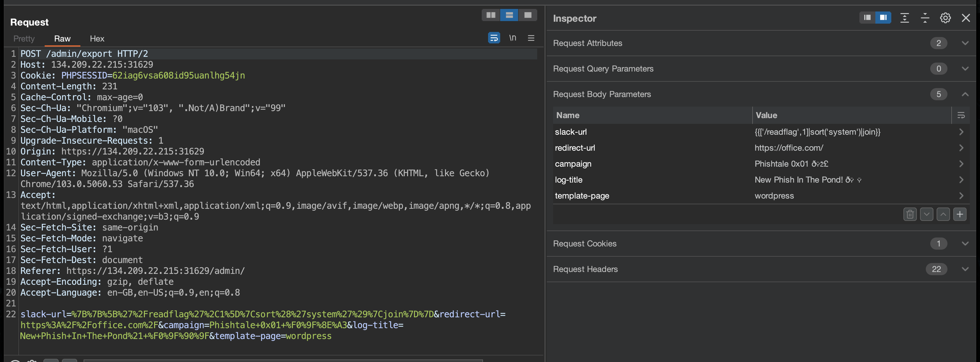Click Inspector collapse all sections icon
The image size is (980, 362).
925,18
